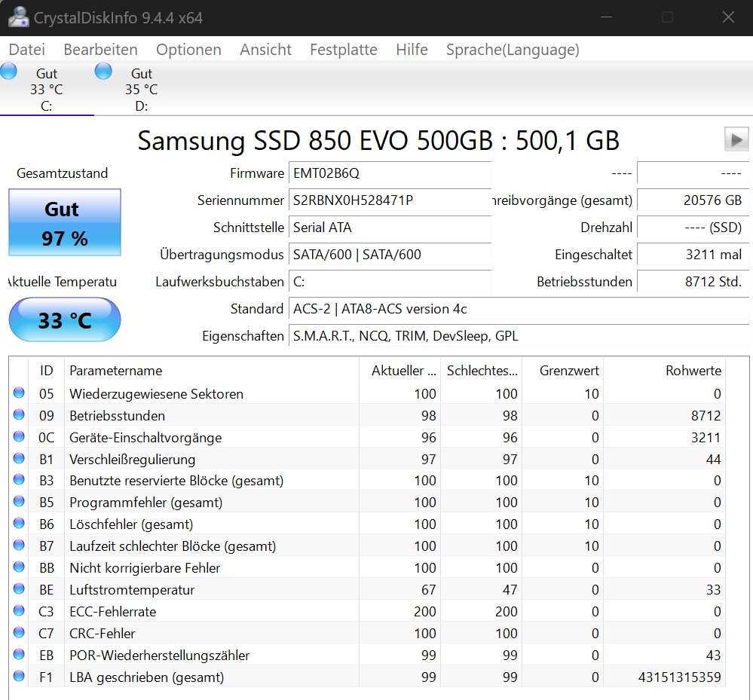Open the Datei menu
Screen dimensions: 753x700
[x=27, y=50]
